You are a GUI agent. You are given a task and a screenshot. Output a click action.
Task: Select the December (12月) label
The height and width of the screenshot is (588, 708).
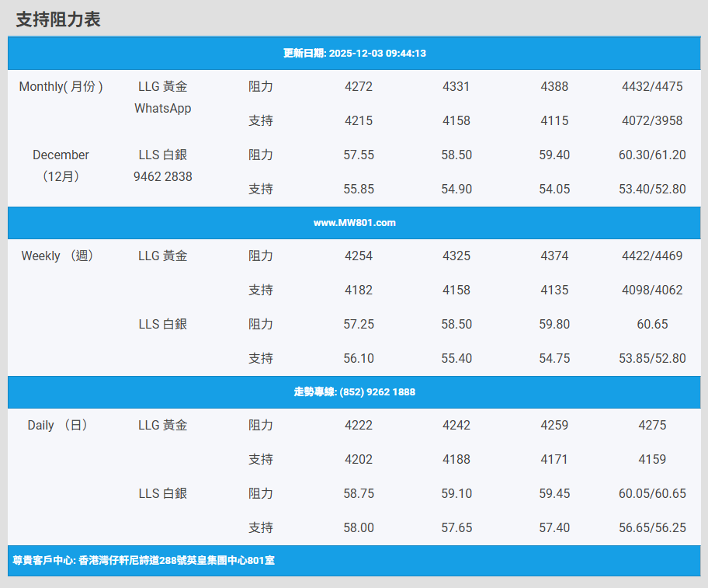61,165
